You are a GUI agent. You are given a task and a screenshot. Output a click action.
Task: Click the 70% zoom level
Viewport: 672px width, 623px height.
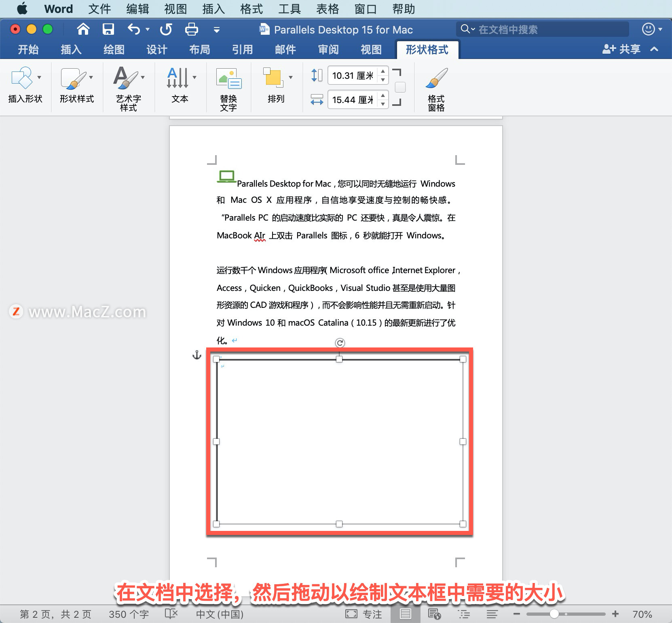(x=642, y=614)
